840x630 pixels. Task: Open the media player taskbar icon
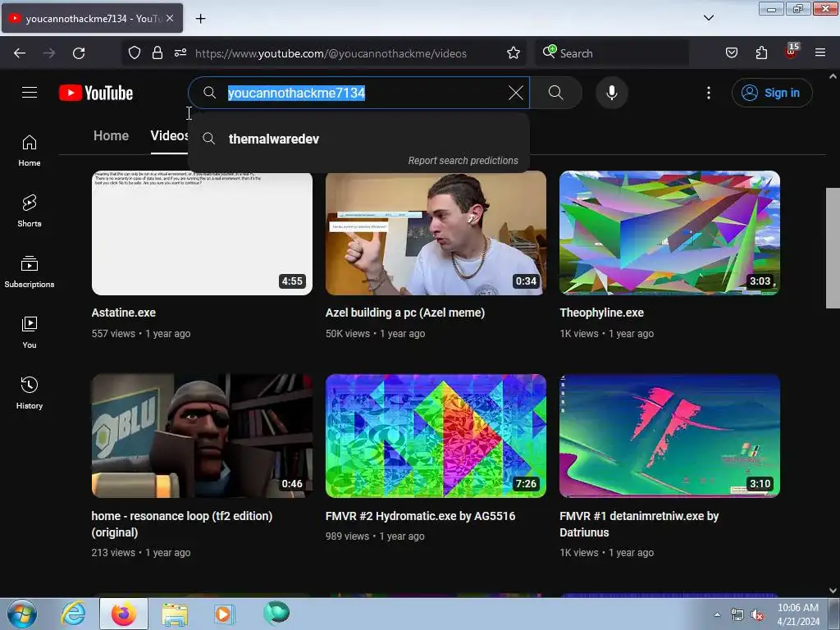224,614
